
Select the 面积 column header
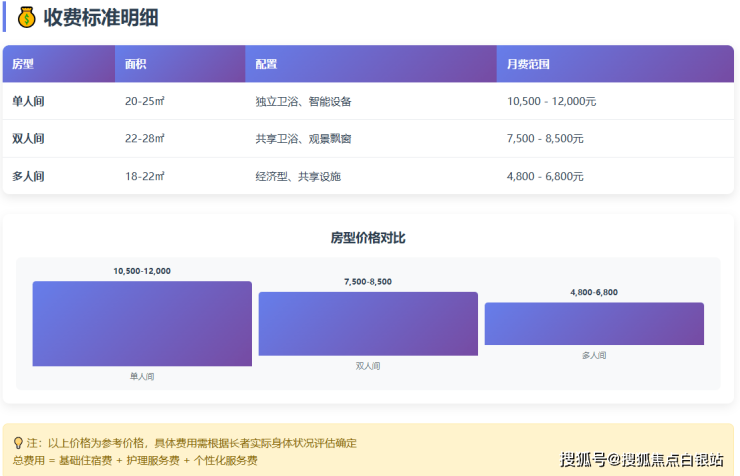coord(136,64)
